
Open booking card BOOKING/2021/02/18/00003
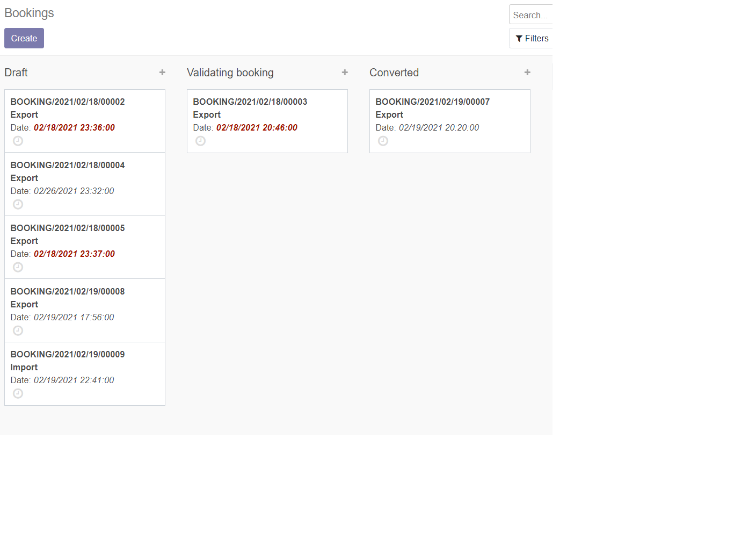tap(250, 102)
